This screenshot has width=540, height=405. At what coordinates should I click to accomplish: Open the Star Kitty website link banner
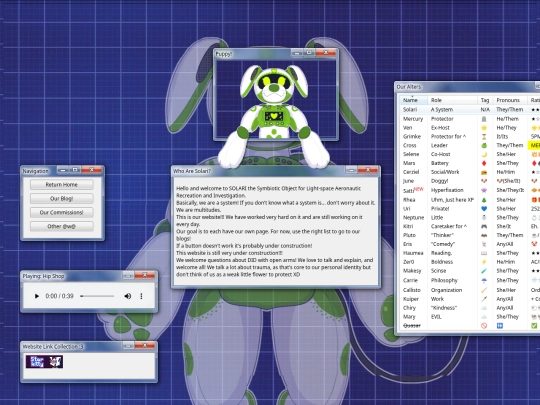[44, 362]
